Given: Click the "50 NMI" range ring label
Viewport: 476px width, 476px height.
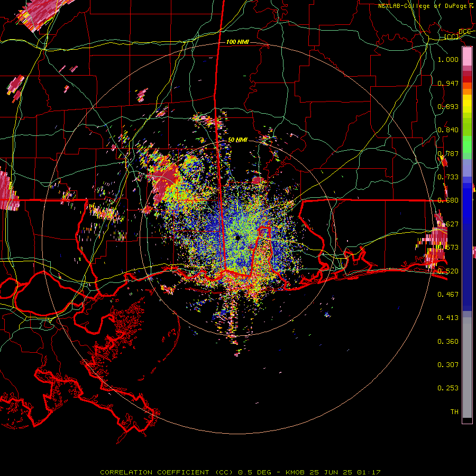Looking at the screenshot, I should tap(237, 140).
